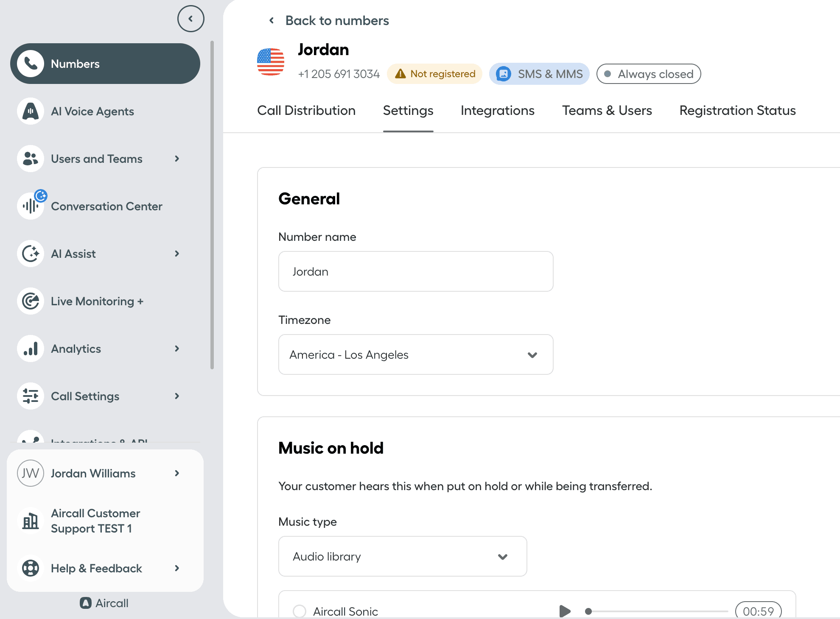
Task: Click the Call Settings sliders icon
Action: click(31, 396)
